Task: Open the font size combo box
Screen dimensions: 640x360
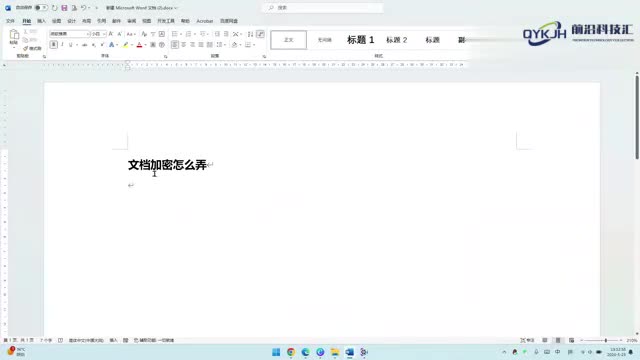Action: (x=98, y=34)
